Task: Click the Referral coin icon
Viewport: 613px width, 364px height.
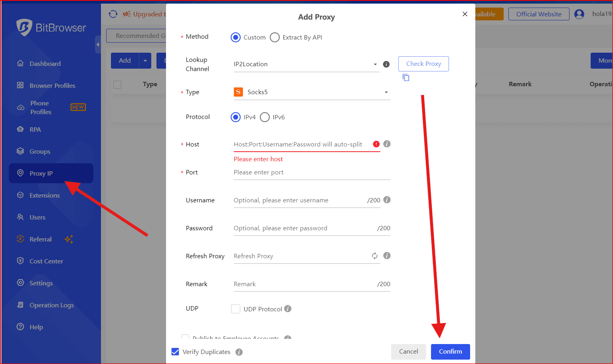Action: 20,239
